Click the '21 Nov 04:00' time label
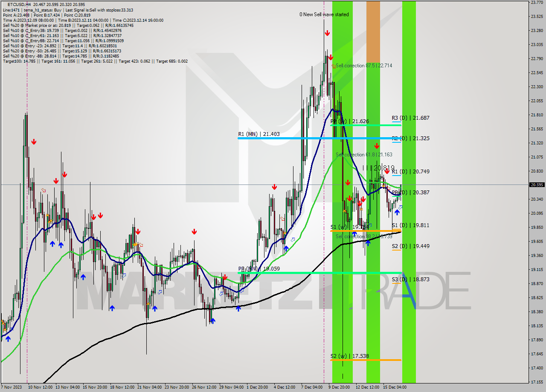 coord(149,387)
